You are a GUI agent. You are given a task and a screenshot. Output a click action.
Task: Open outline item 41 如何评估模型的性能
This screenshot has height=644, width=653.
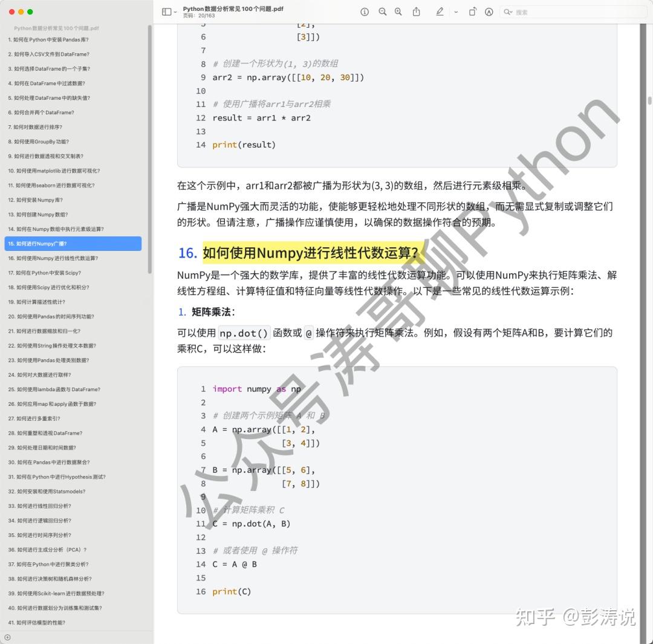click(37, 623)
